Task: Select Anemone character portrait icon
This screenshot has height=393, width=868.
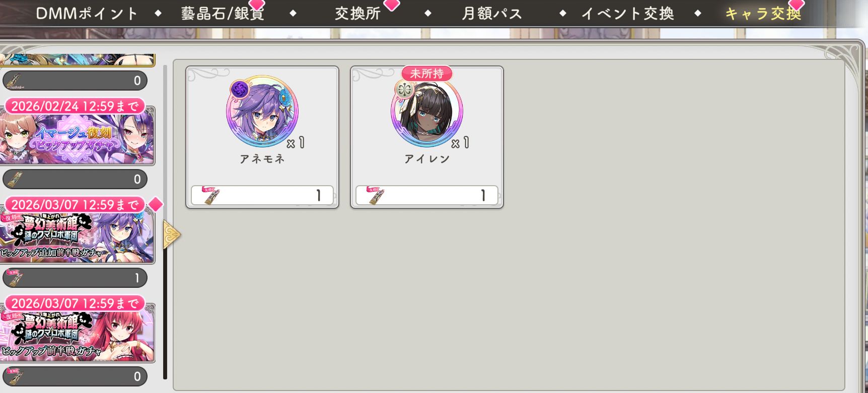Action: coord(262,112)
